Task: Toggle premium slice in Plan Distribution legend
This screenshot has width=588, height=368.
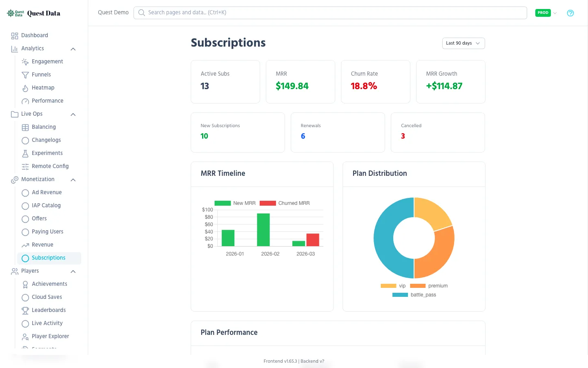Action: pyautogui.click(x=429, y=286)
